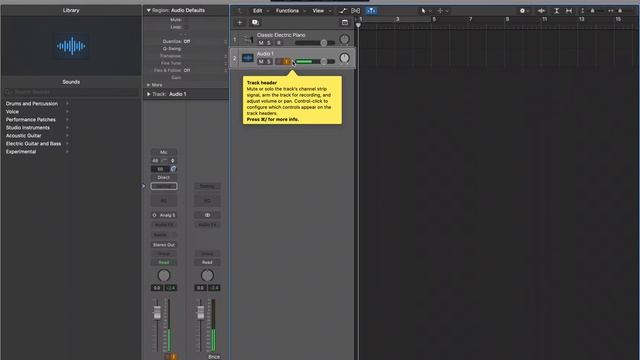Select the command-click crosshair tool
Screen dimensions: 640x360
(x=440, y=11)
